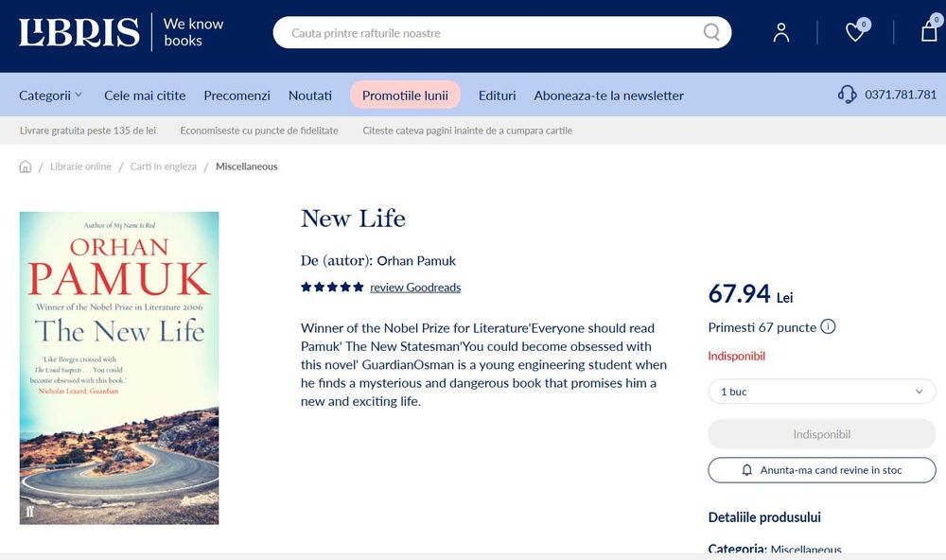The height and width of the screenshot is (560, 946).
Task: Open Cele mai citite
Action: 145,96
